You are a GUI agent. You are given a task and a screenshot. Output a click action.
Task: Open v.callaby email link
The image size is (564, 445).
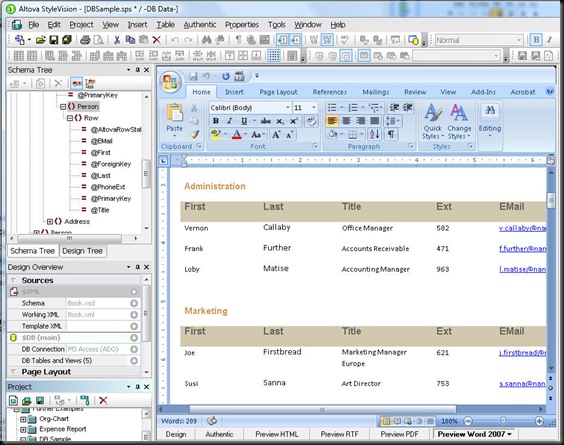[522, 228]
